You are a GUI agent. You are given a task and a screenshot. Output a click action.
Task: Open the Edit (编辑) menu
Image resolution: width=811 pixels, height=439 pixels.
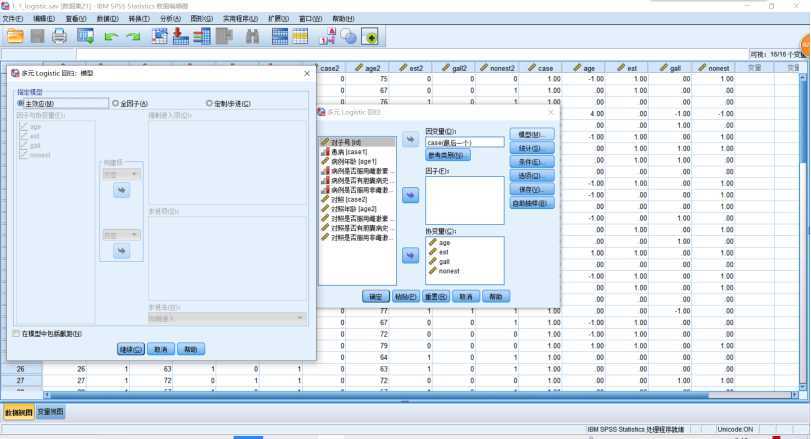point(44,19)
